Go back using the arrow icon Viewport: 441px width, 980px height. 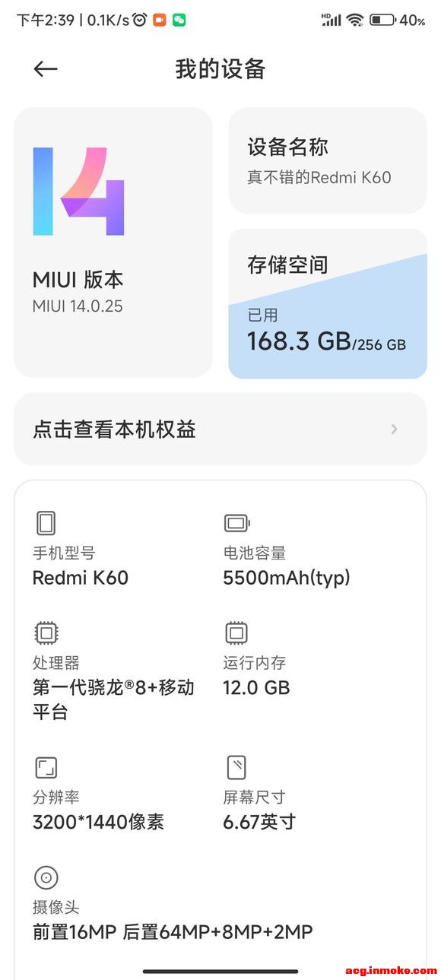(46, 69)
